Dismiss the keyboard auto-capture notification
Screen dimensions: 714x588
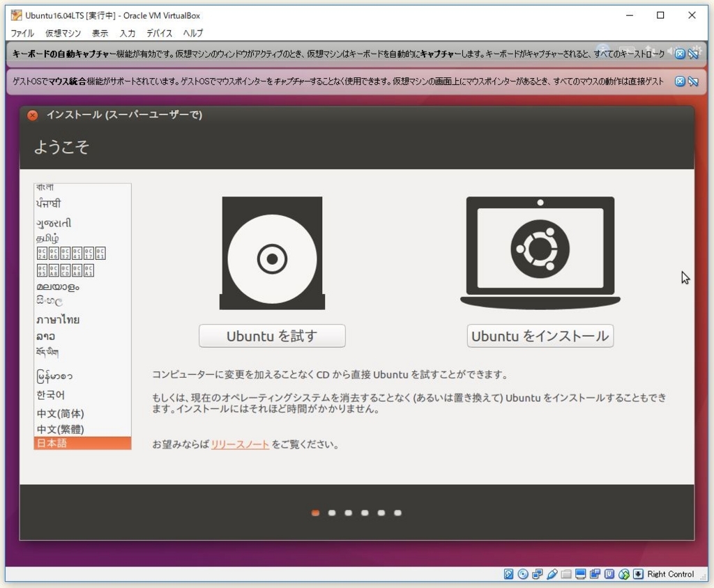pos(679,54)
